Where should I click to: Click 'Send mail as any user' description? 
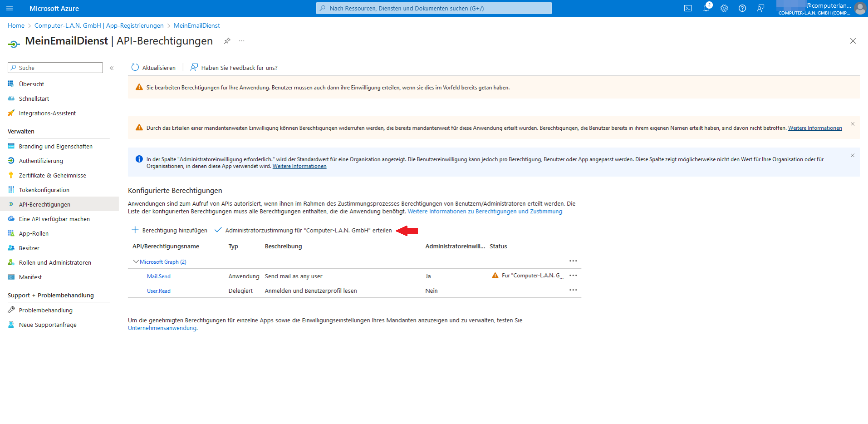point(294,276)
